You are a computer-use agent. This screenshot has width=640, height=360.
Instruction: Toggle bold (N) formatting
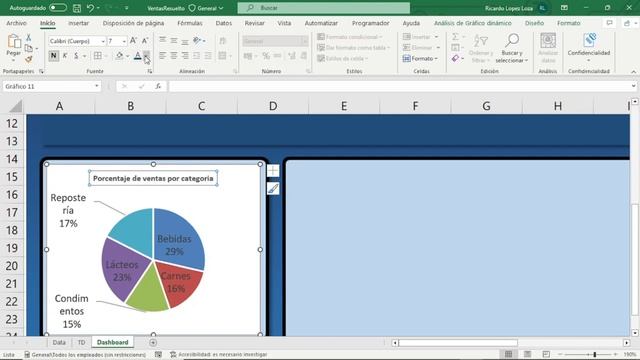tap(53, 56)
